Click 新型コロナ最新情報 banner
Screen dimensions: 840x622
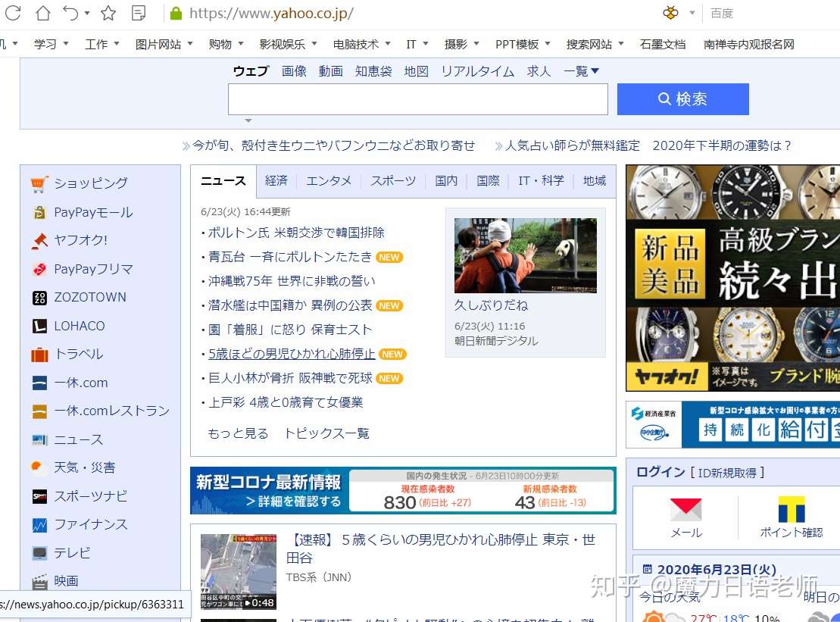point(403,491)
